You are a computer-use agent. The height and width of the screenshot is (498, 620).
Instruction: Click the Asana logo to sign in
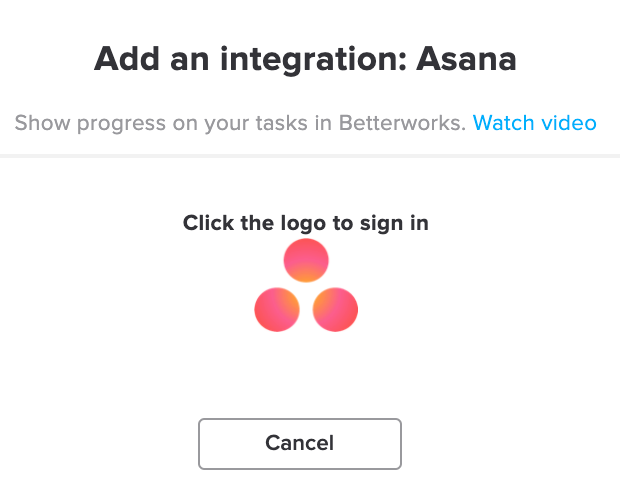tap(306, 285)
